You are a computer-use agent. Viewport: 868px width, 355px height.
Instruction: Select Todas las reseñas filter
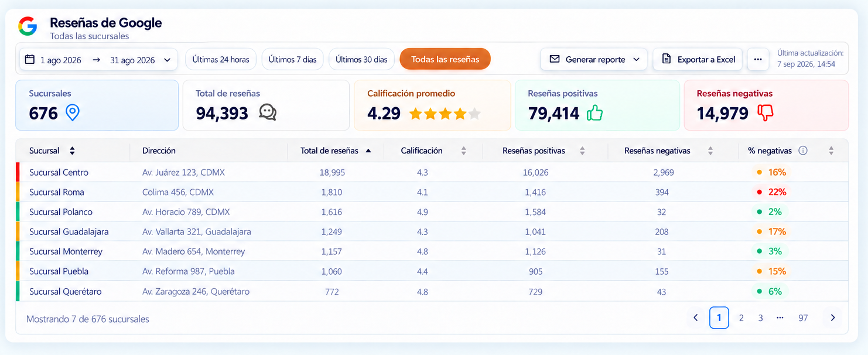[445, 59]
